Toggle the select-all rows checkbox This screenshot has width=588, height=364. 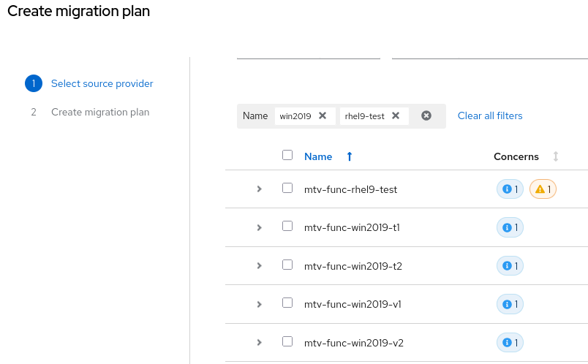tap(287, 155)
